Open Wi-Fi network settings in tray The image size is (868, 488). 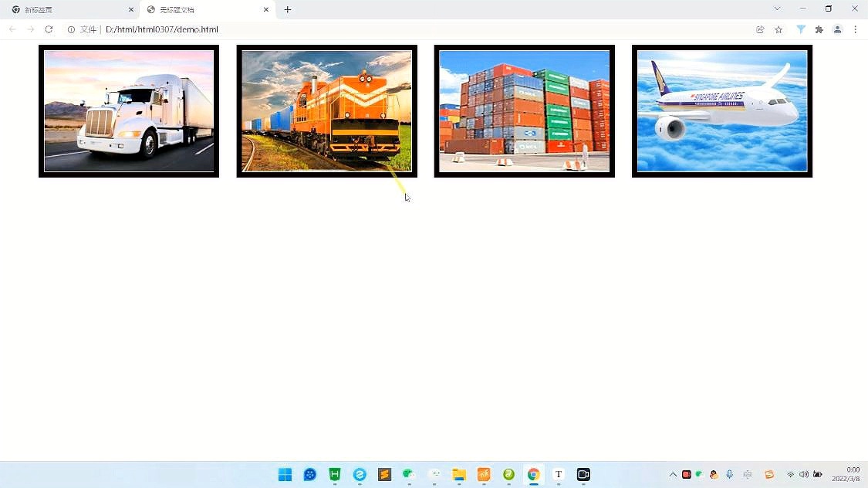[x=791, y=475]
